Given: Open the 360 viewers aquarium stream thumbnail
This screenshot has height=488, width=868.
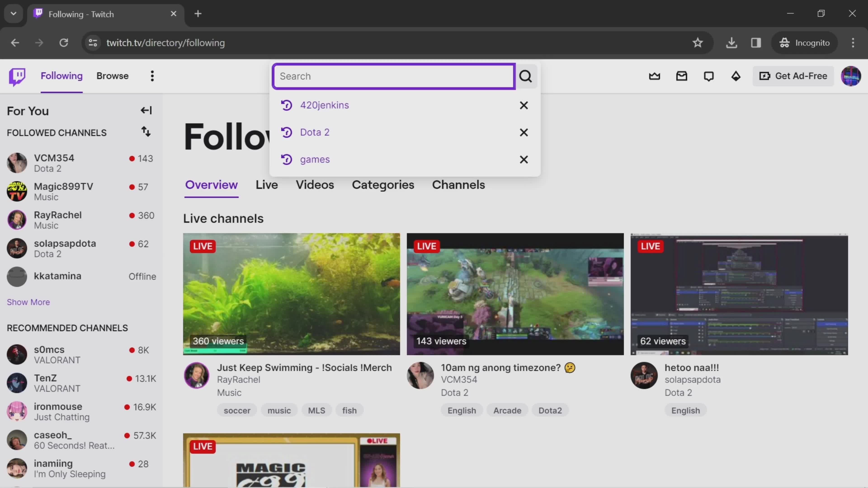Looking at the screenshot, I should click(291, 294).
